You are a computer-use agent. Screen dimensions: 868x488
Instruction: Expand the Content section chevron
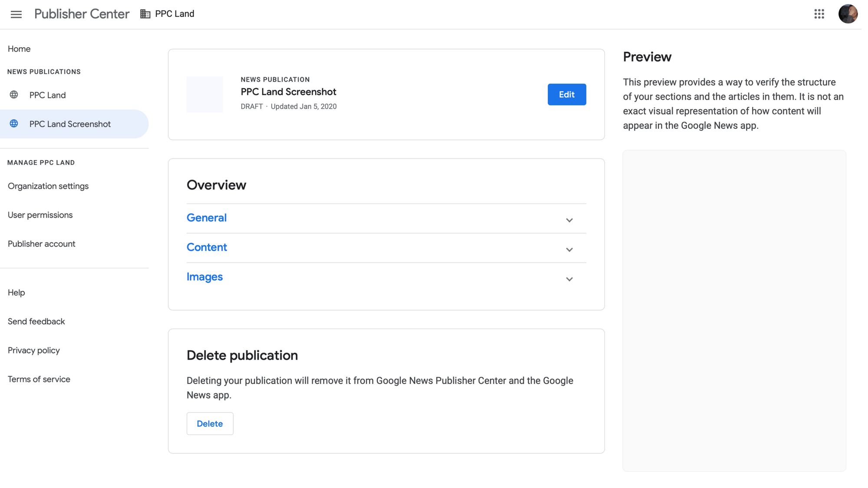569,249
